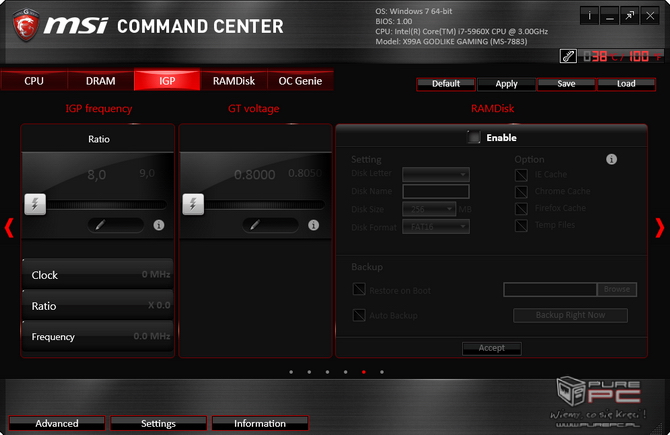The width and height of the screenshot is (670, 435).
Task: Show info for GT voltage
Action: (313, 225)
